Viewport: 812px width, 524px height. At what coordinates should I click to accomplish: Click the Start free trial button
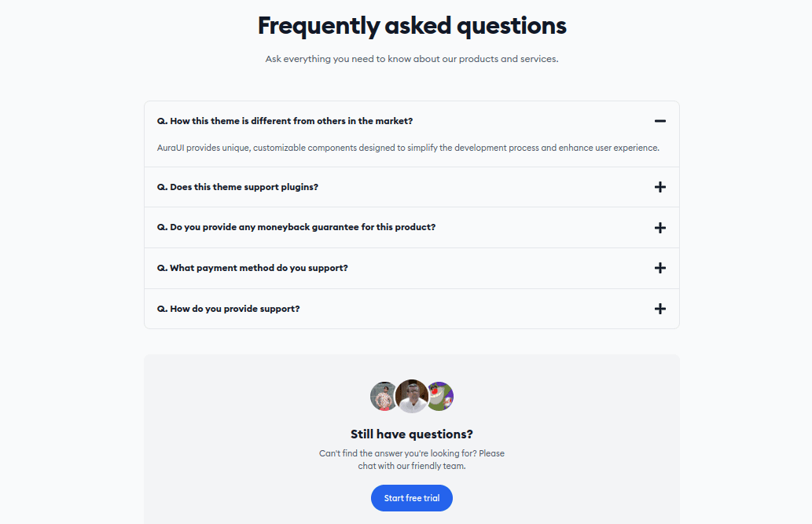(412, 498)
